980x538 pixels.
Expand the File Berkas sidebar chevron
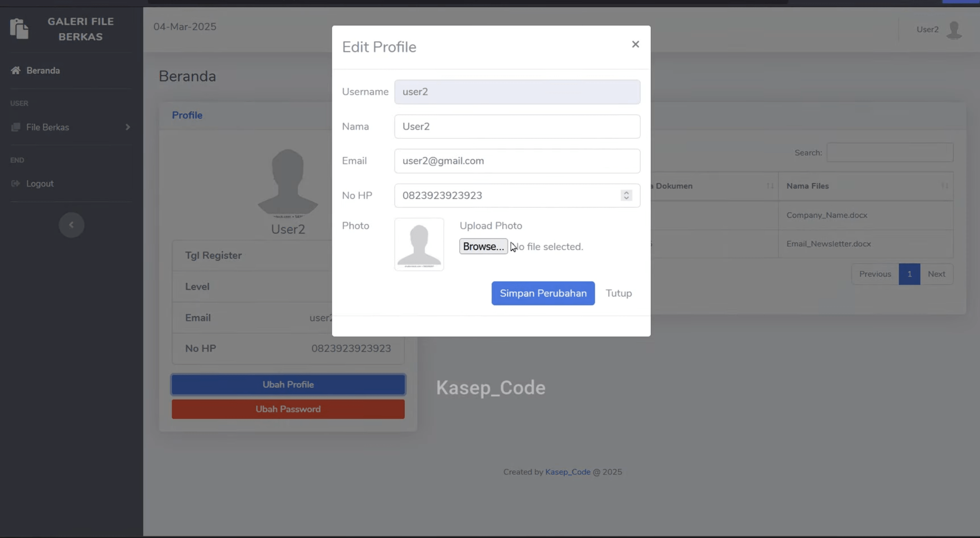pyautogui.click(x=128, y=127)
